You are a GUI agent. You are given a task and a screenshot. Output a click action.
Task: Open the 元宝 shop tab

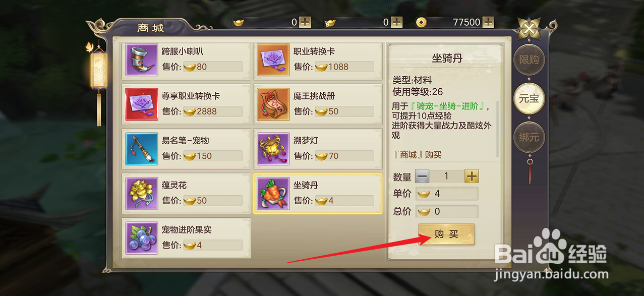pos(529,98)
